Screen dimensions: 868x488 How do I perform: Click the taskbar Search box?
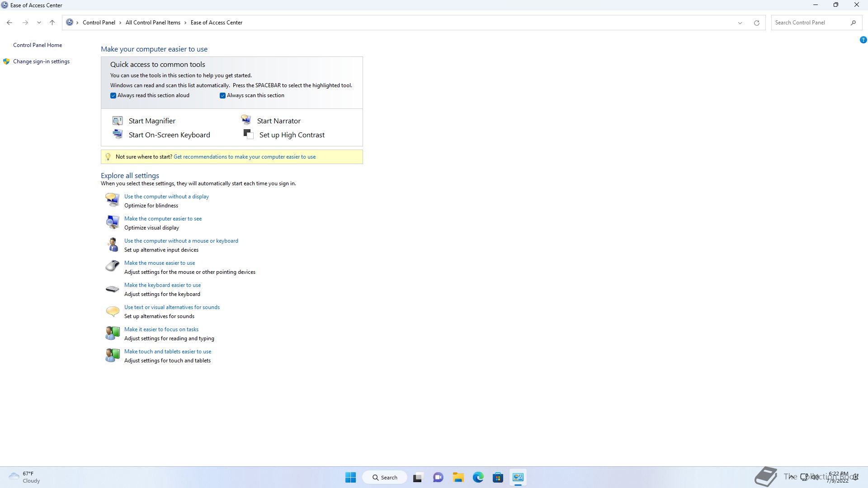click(385, 477)
